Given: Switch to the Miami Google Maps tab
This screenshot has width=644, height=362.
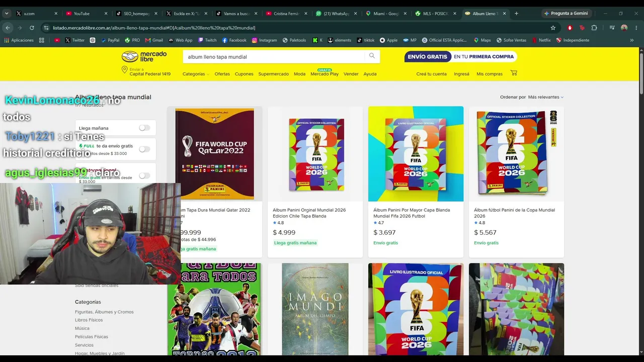Looking at the screenshot, I should click(x=386, y=14).
